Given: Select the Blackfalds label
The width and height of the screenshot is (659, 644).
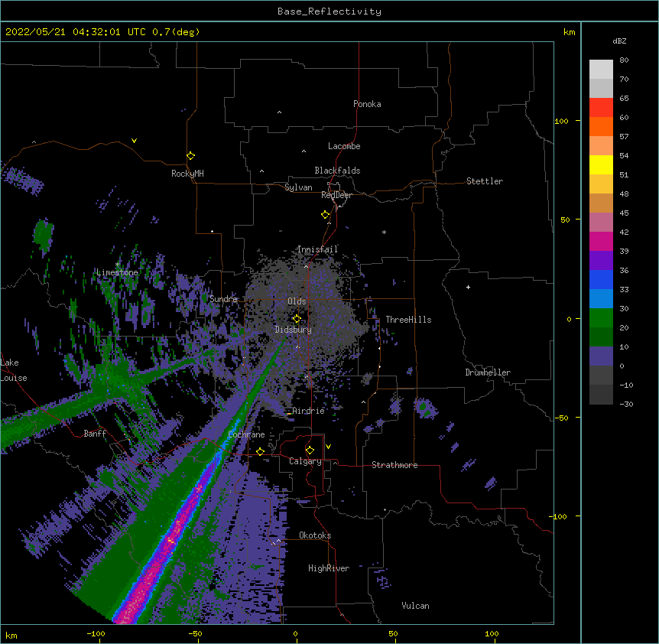Looking at the screenshot, I should coord(337,171).
